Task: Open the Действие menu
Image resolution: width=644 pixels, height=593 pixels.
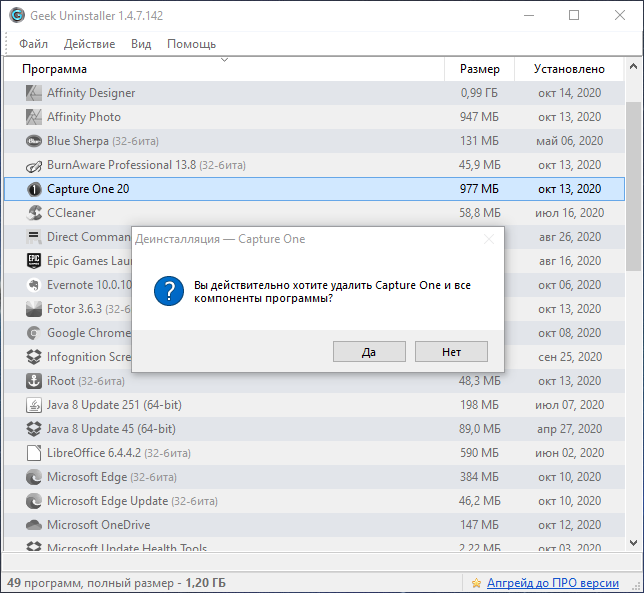Action: click(90, 44)
